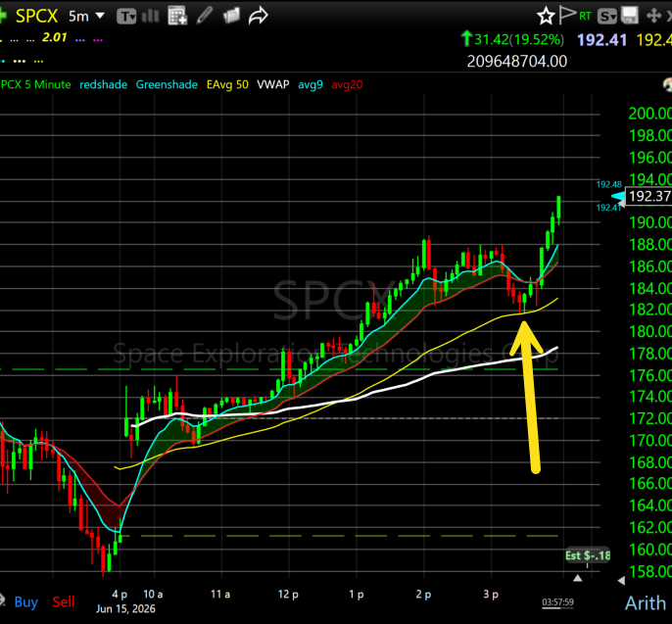Click the star favorite icon
Image resolution: width=672 pixels, height=624 pixels.
pos(546,17)
